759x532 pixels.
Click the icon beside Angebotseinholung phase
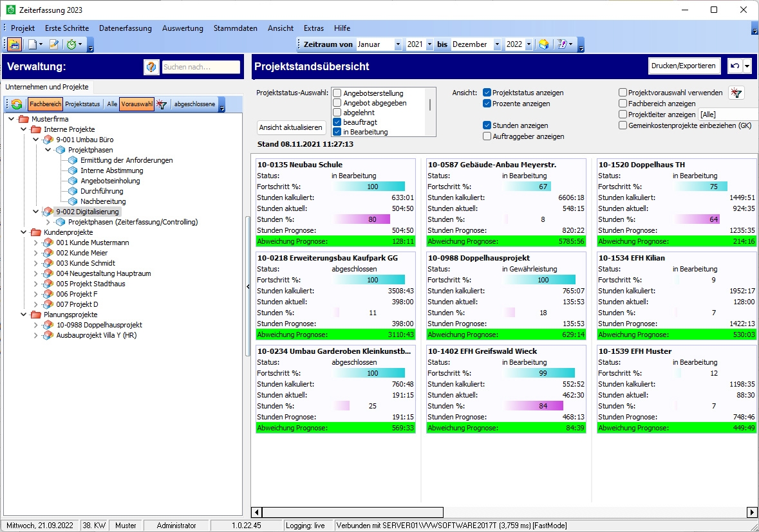[x=73, y=181]
